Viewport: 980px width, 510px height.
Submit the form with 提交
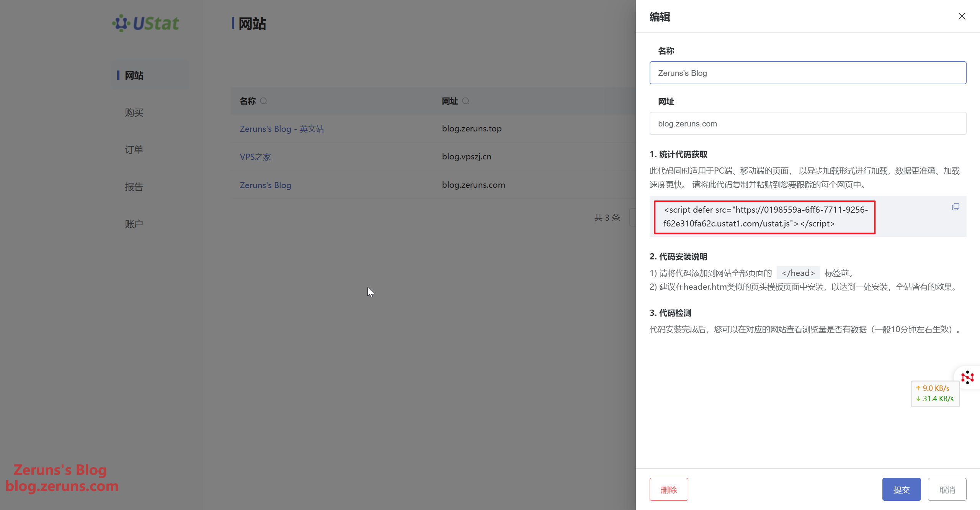click(x=901, y=489)
